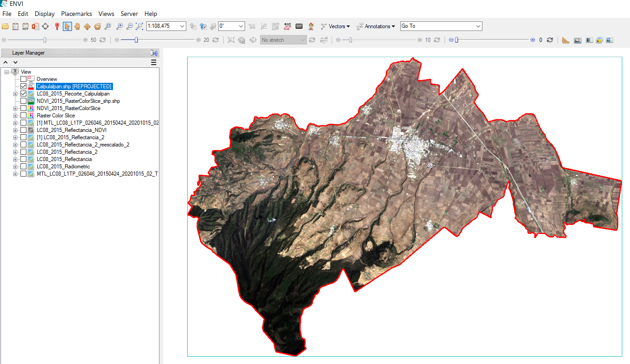Click the transparency slider handle
The width and height of the screenshot is (630, 364).
456,40
